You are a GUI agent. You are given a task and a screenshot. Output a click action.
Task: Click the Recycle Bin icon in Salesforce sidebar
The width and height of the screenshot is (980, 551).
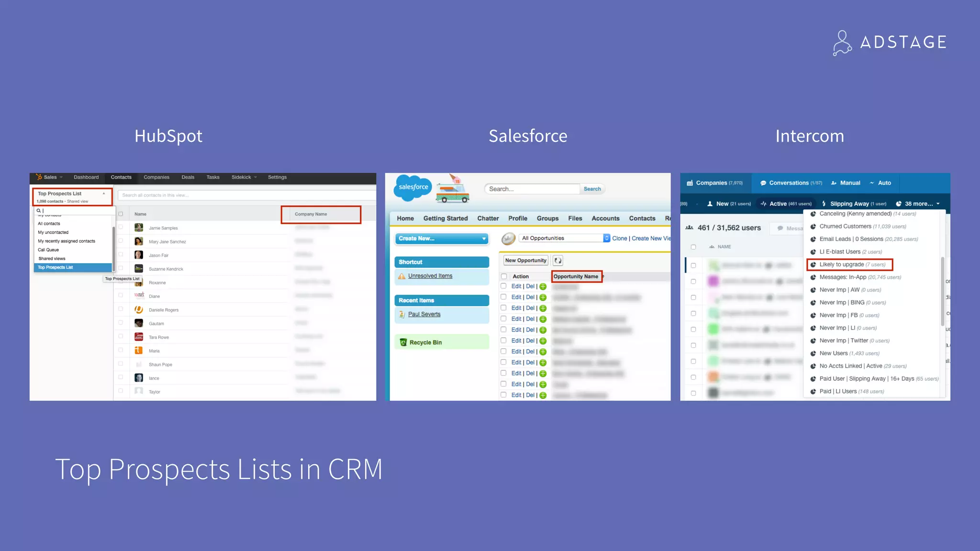click(x=403, y=342)
